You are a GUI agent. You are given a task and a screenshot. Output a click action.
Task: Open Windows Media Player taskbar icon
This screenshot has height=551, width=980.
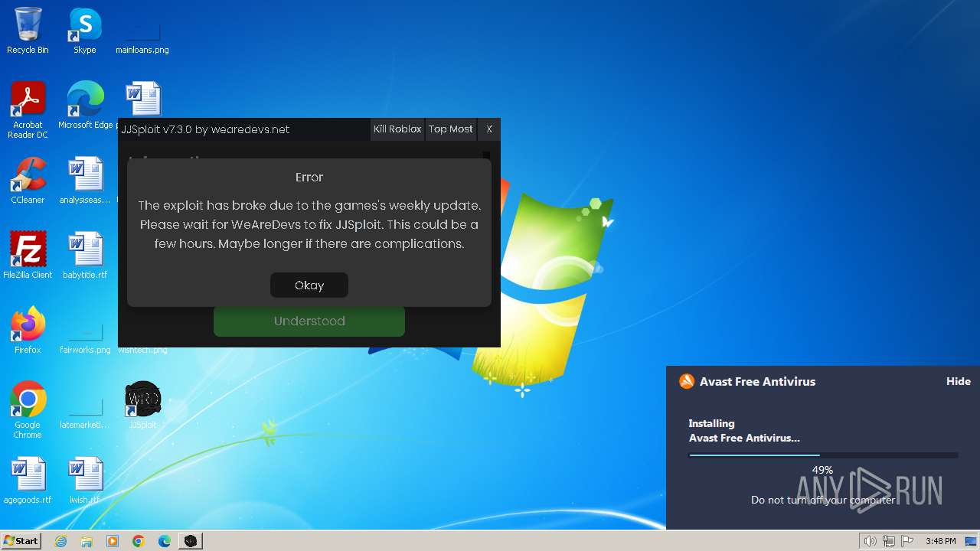113,541
